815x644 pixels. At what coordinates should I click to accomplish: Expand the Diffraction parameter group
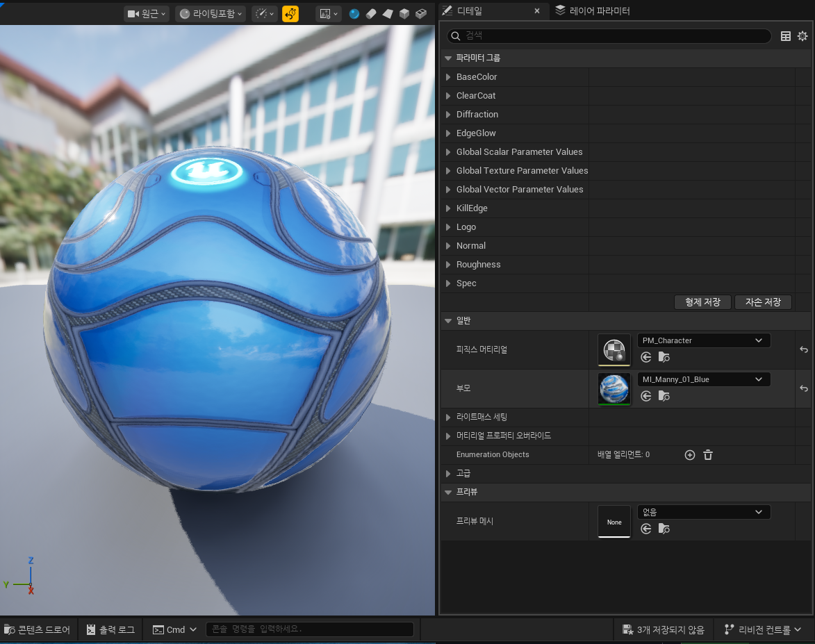point(448,115)
